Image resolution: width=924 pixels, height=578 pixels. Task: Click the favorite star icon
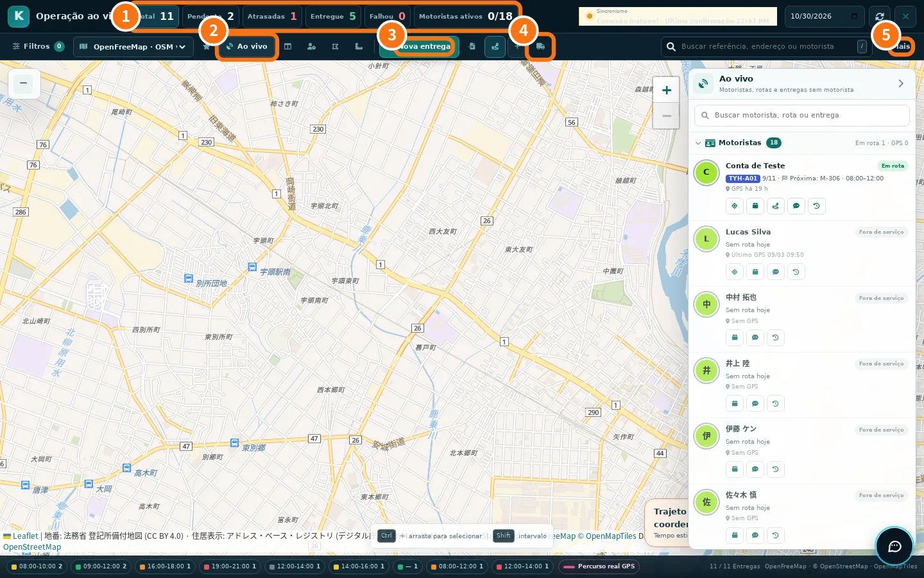(x=206, y=46)
